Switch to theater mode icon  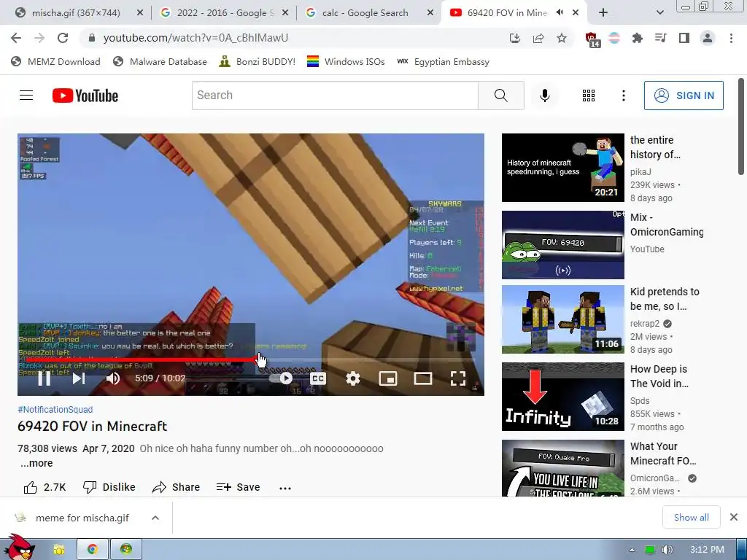[x=423, y=378]
